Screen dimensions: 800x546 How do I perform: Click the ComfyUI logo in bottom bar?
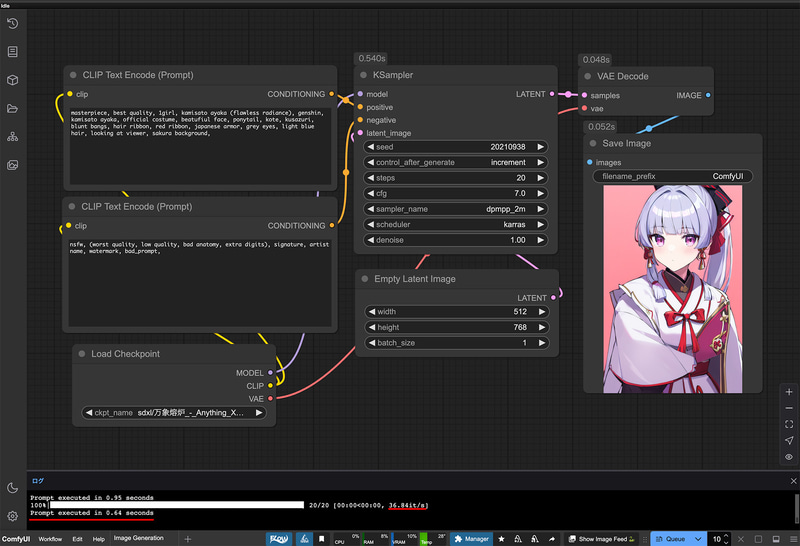coord(16,539)
